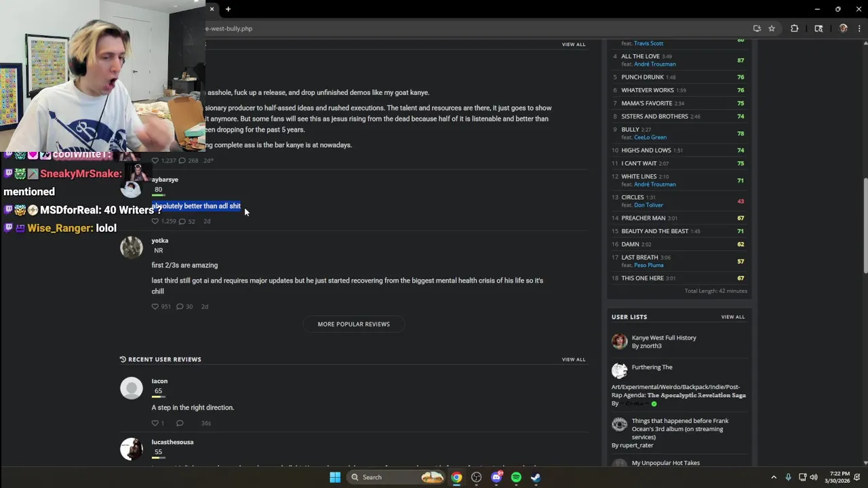Open the znorth3 list author link
This screenshot has height=488, width=868.
[651, 346]
